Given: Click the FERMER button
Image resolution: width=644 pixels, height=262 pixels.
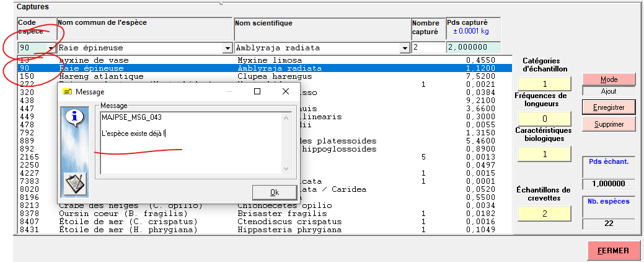Looking at the screenshot, I should [x=613, y=251].
